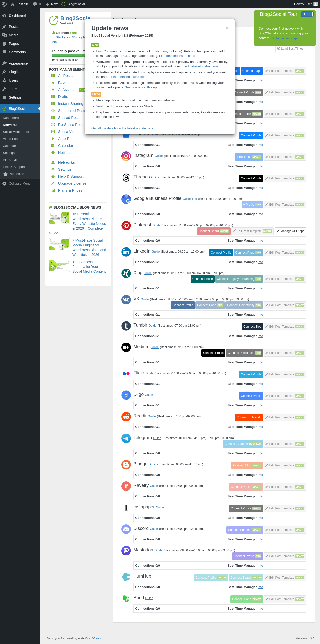This screenshot has width=320, height=644.
Task: Click Connect Profile button for LinkedIn
Action: coord(221,253)
